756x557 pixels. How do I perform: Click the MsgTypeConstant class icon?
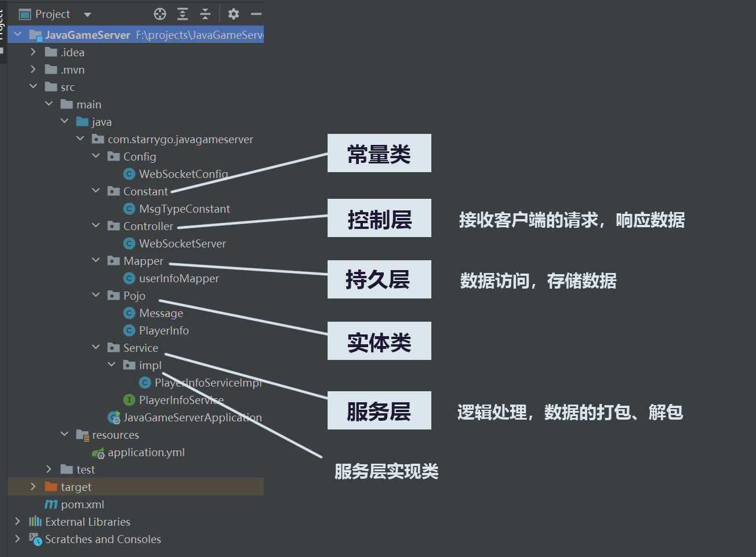click(129, 209)
